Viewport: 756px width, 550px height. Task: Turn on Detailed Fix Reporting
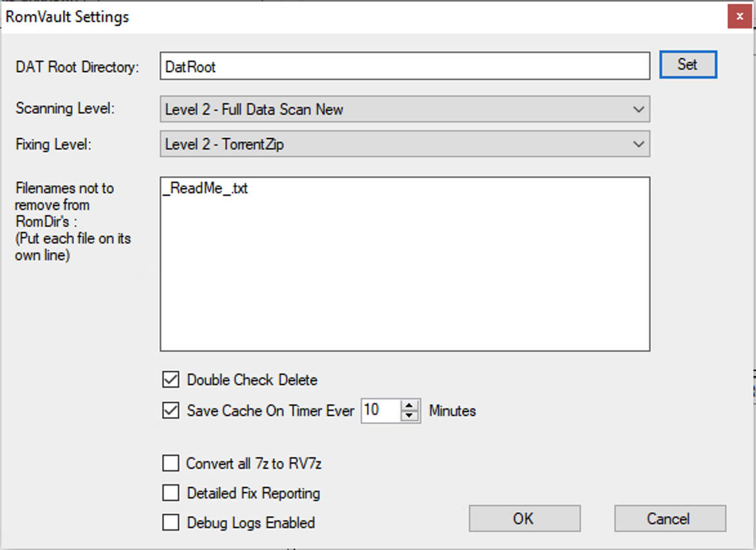[171, 493]
